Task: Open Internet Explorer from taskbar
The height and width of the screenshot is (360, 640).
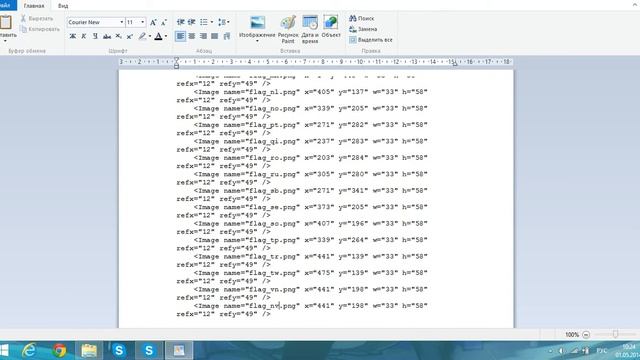Action: pos(29,350)
